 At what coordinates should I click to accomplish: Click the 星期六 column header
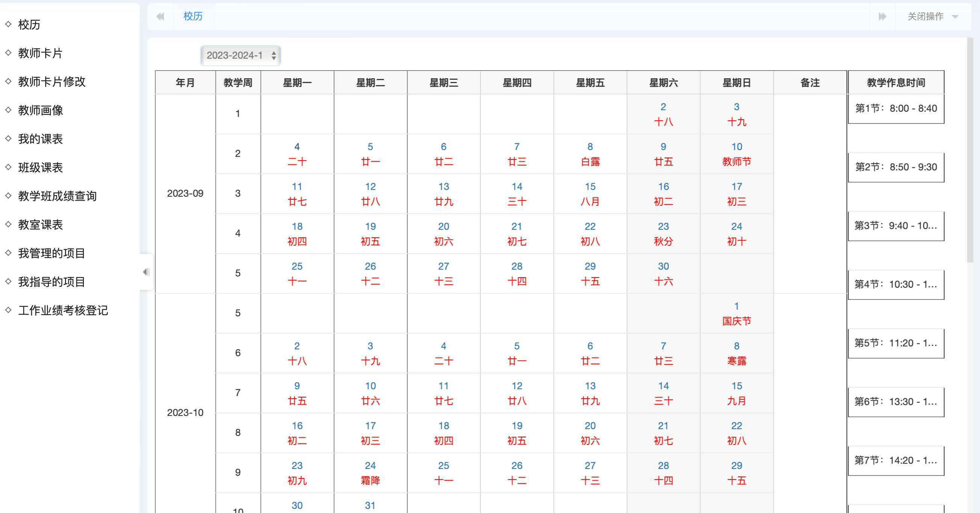pyautogui.click(x=664, y=83)
